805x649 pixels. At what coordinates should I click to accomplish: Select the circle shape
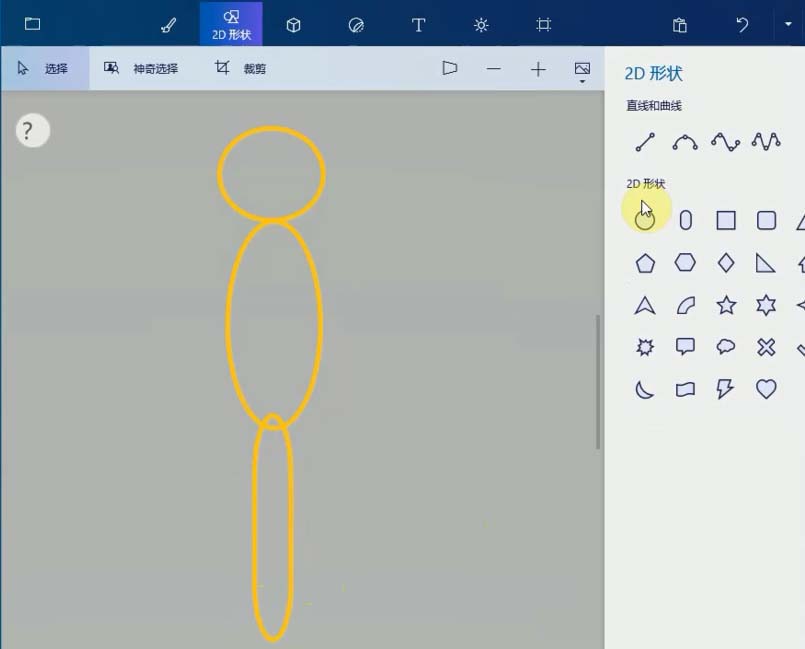[645, 221]
